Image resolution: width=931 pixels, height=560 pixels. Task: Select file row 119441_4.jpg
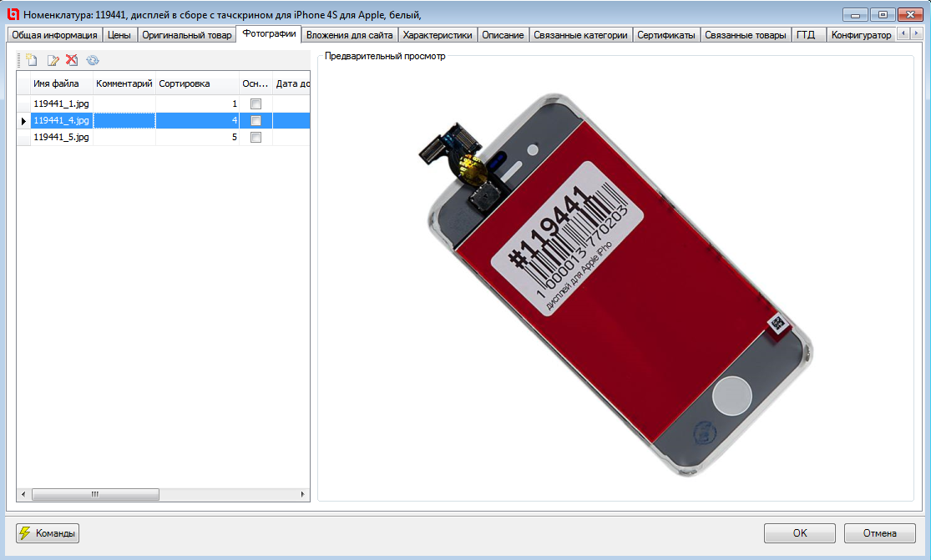point(164,120)
